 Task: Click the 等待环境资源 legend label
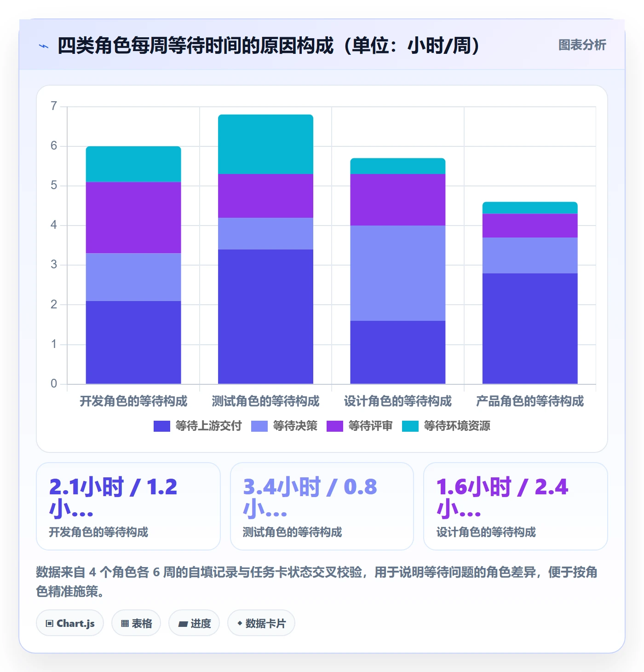tap(457, 426)
